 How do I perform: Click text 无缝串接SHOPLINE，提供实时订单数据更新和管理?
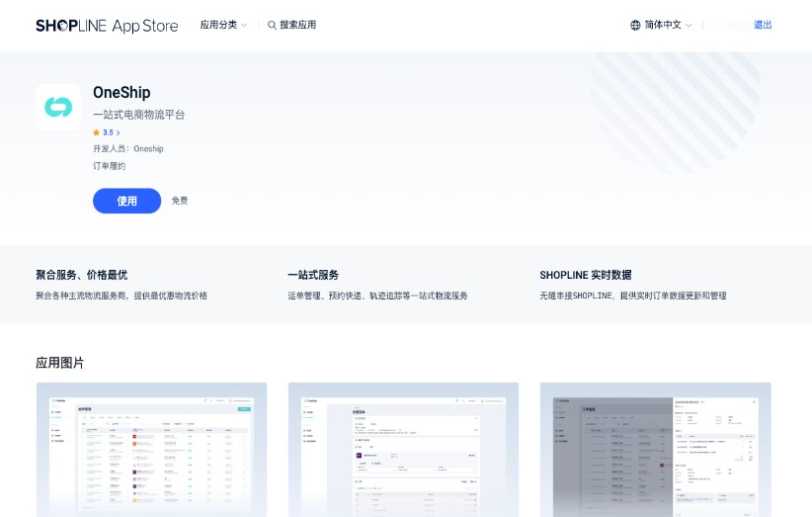633,296
